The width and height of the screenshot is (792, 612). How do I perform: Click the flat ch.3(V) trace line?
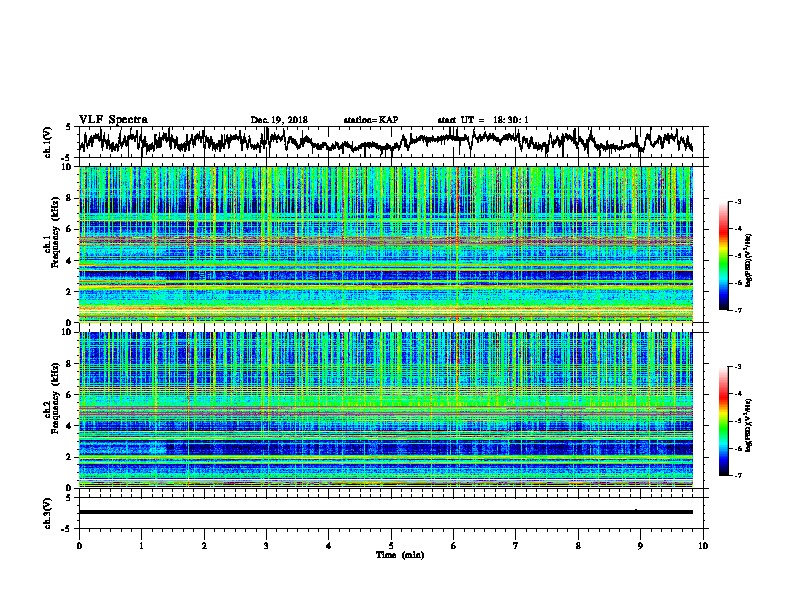[386, 512]
